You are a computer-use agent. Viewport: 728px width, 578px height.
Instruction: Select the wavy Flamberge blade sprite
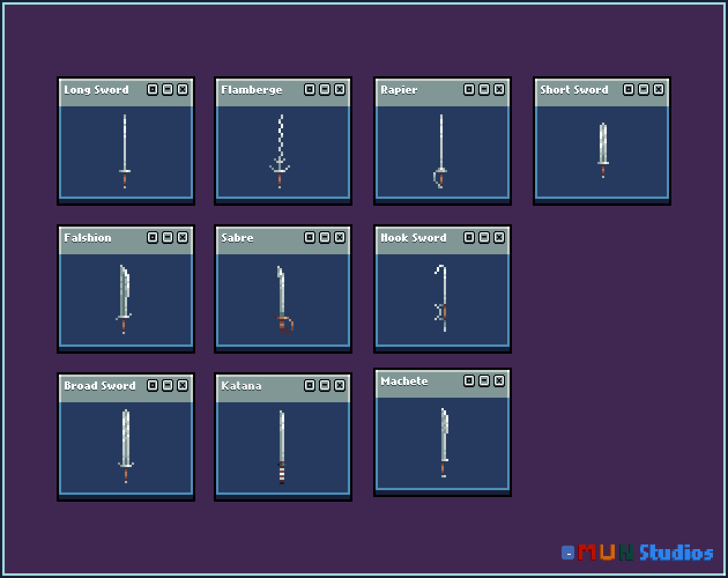coord(282,150)
